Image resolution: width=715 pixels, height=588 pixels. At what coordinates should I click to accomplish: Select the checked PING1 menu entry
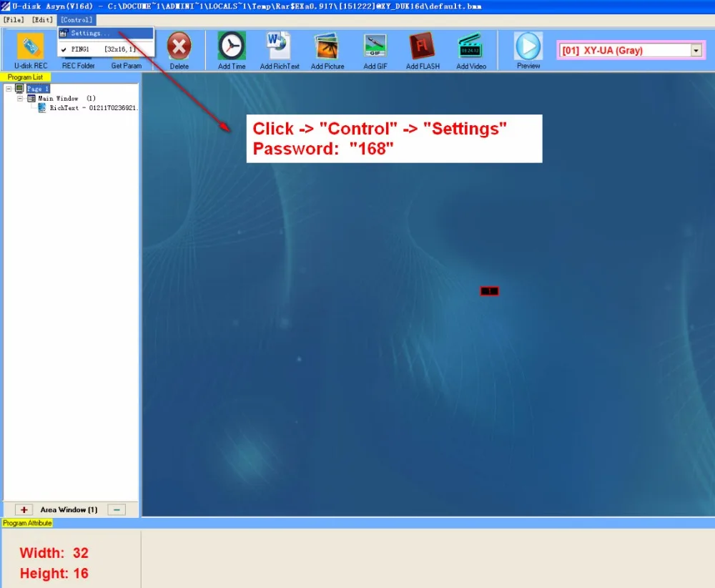click(107, 49)
